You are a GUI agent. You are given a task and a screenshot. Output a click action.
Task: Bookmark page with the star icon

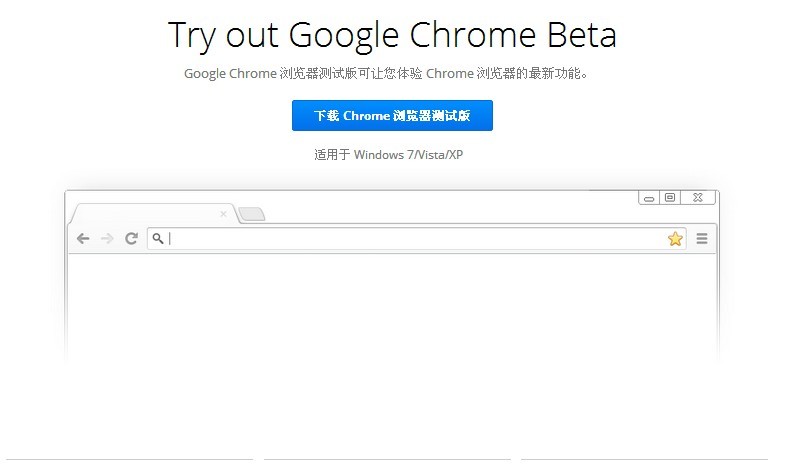pos(675,239)
